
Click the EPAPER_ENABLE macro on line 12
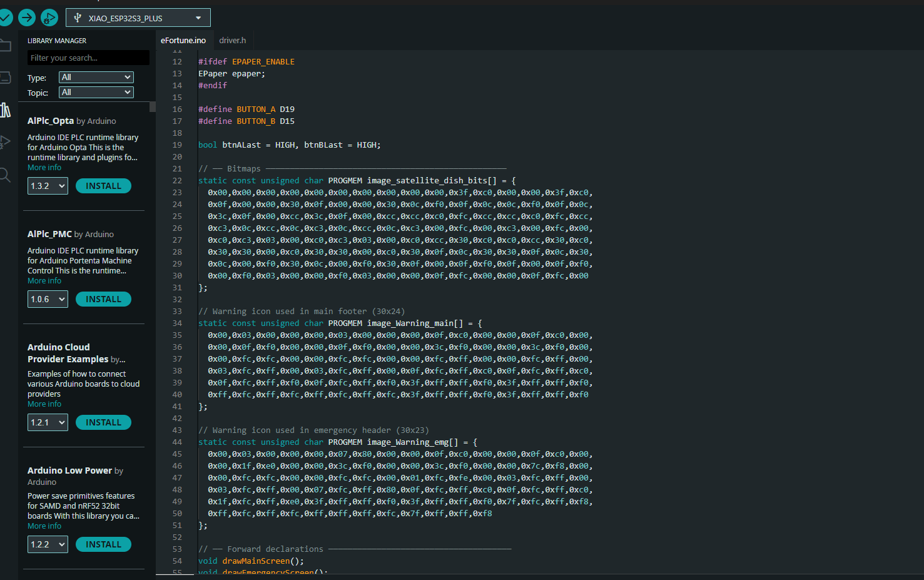(x=263, y=61)
